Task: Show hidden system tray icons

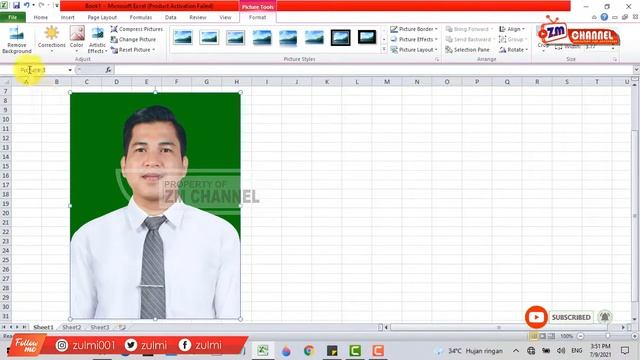Action: [516, 351]
